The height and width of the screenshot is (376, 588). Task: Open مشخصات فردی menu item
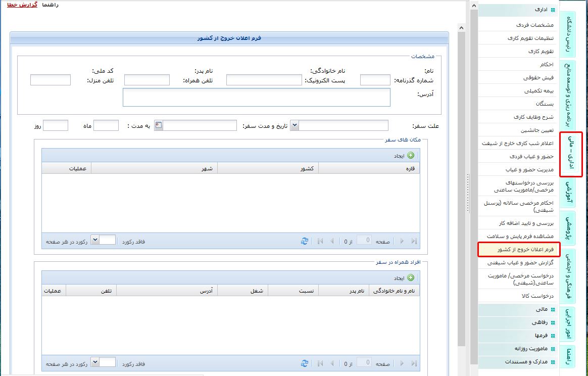(517, 25)
